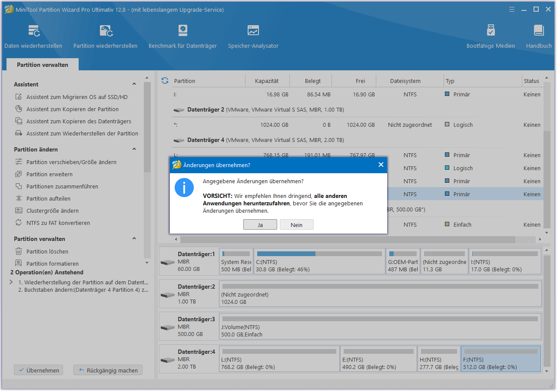Switch to Partition verwalten tab
557x392 pixels.
(43, 65)
